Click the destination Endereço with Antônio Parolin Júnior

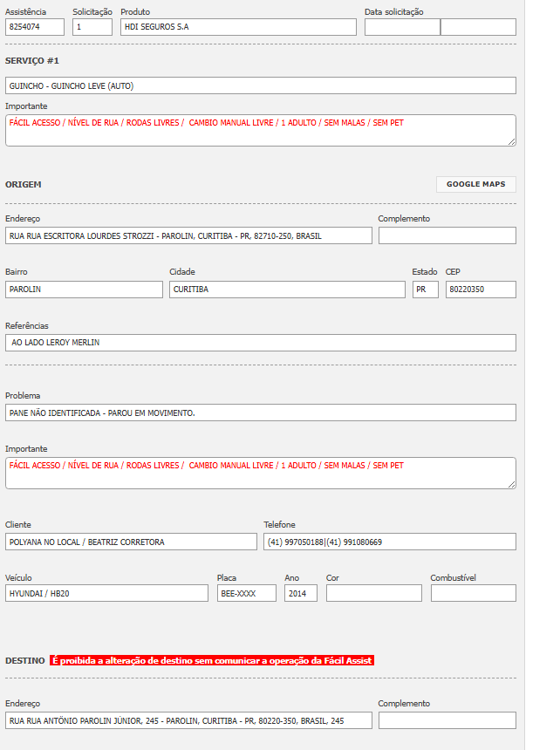coord(188,720)
